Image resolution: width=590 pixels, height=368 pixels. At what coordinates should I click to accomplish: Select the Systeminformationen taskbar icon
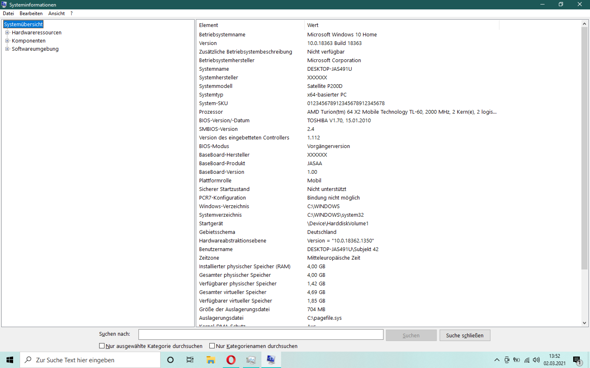[x=271, y=360]
